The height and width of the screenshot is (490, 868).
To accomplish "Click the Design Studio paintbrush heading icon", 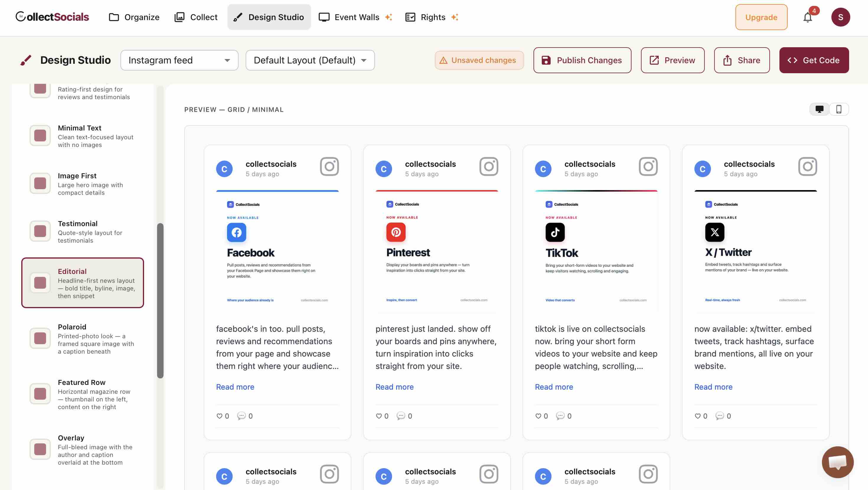I will [x=26, y=60].
